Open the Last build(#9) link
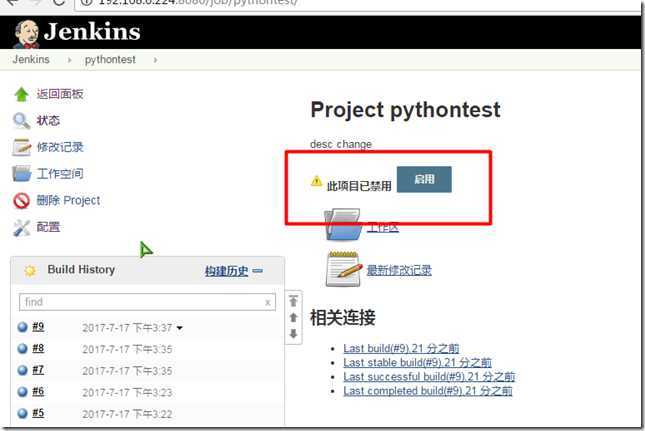The image size is (645, 431). tap(401, 348)
